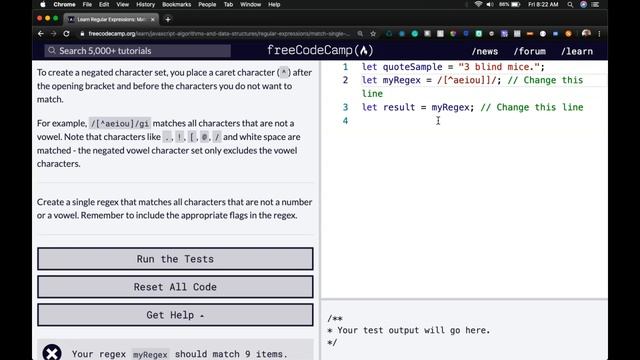Viewport: 640px width, 360px height.
Task: Open Spotlight search in menu bar
Action: (x=570, y=4)
